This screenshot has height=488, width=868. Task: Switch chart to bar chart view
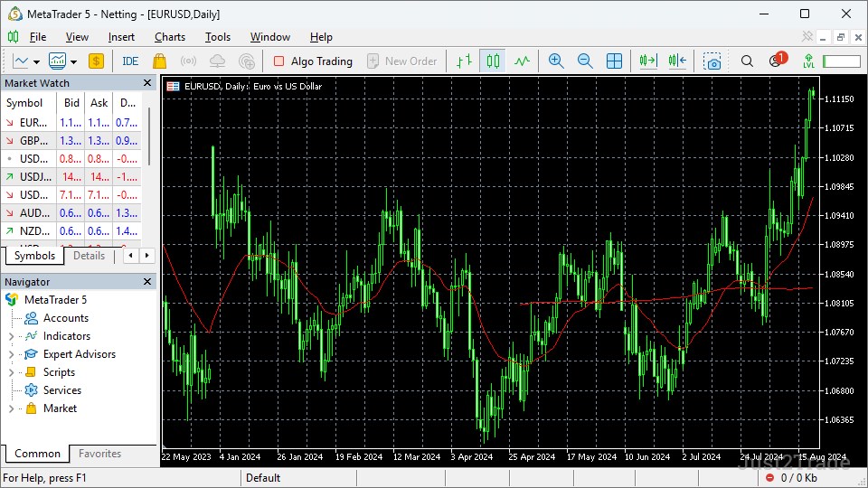464,61
